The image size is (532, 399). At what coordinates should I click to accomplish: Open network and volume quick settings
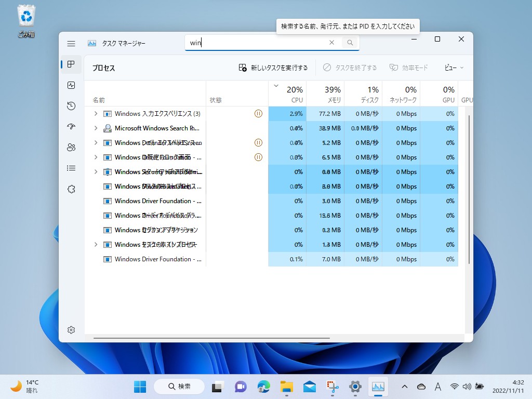click(467, 387)
